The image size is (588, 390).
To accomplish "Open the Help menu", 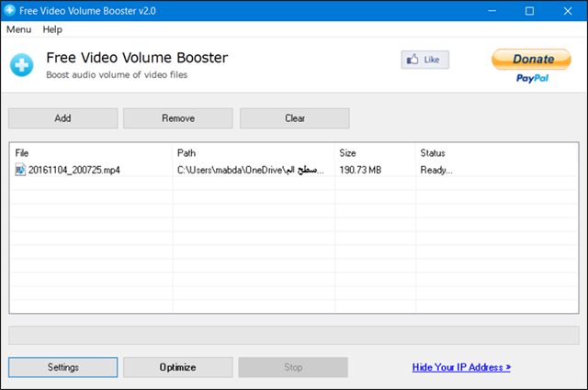I will coord(52,29).
